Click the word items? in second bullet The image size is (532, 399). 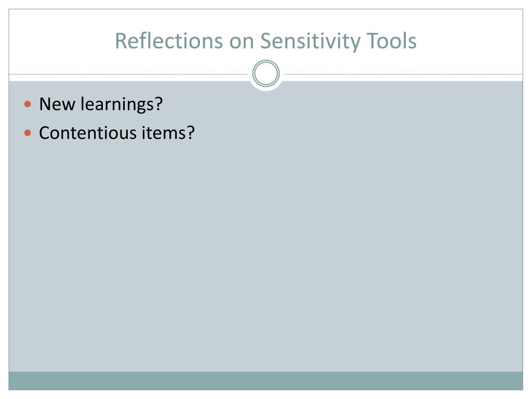click(168, 134)
